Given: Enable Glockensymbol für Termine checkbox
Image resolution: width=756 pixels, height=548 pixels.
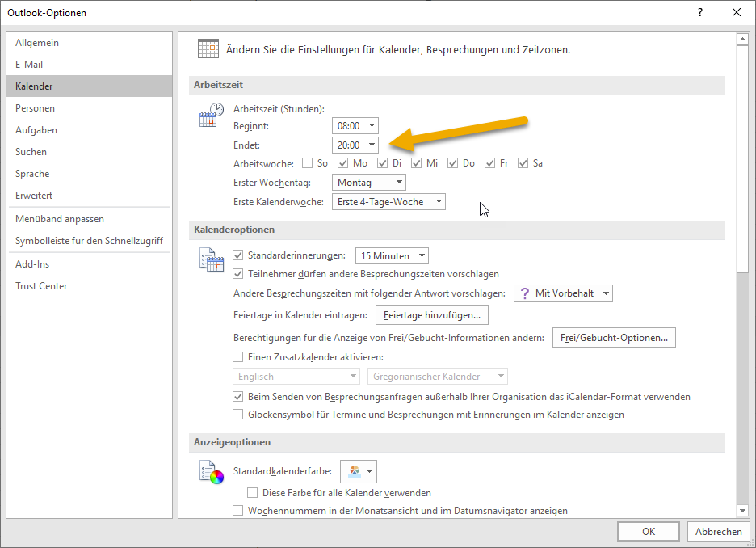Looking at the screenshot, I should tap(237, 415).
